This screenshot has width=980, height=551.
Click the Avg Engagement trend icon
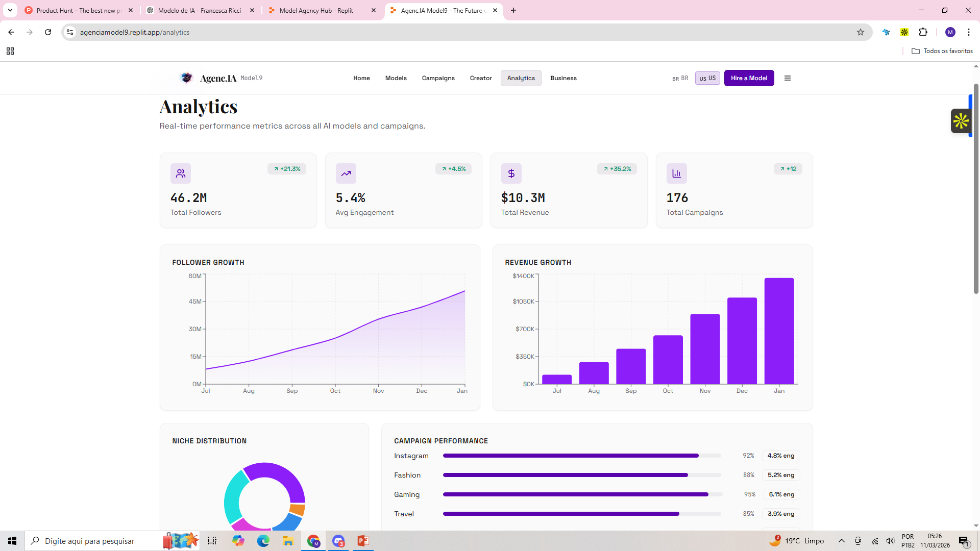pyautogui.click(x=346, y=173)
